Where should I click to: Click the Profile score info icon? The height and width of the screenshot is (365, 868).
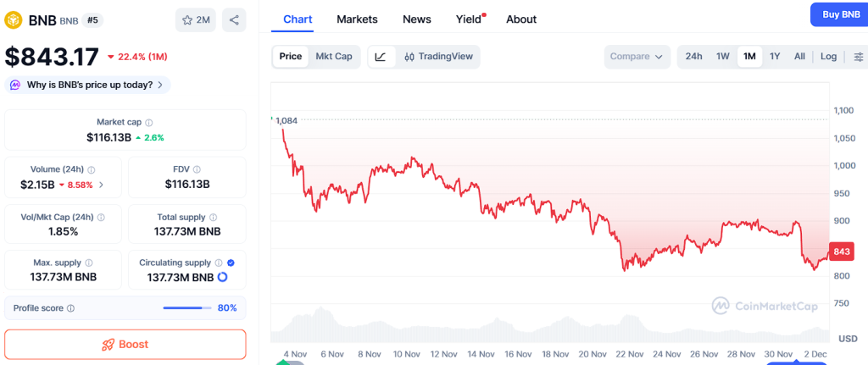pyautogui.click(x=70, y=308)
